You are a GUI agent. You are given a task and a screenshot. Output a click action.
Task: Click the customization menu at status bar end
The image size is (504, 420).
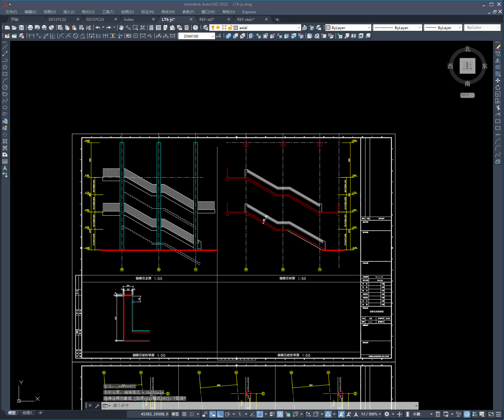pos(499,414)
